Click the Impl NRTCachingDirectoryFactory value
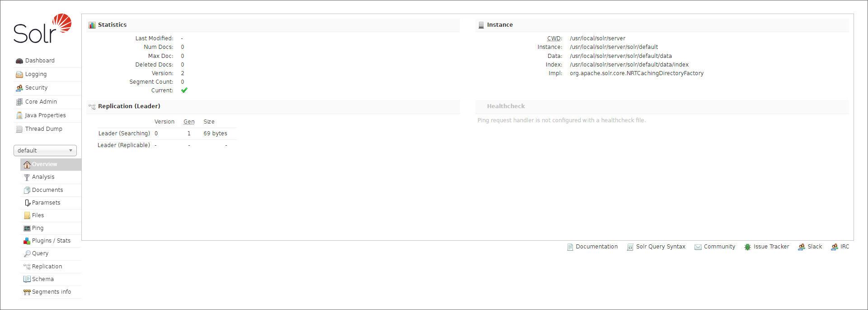 [x=637, y=73]
